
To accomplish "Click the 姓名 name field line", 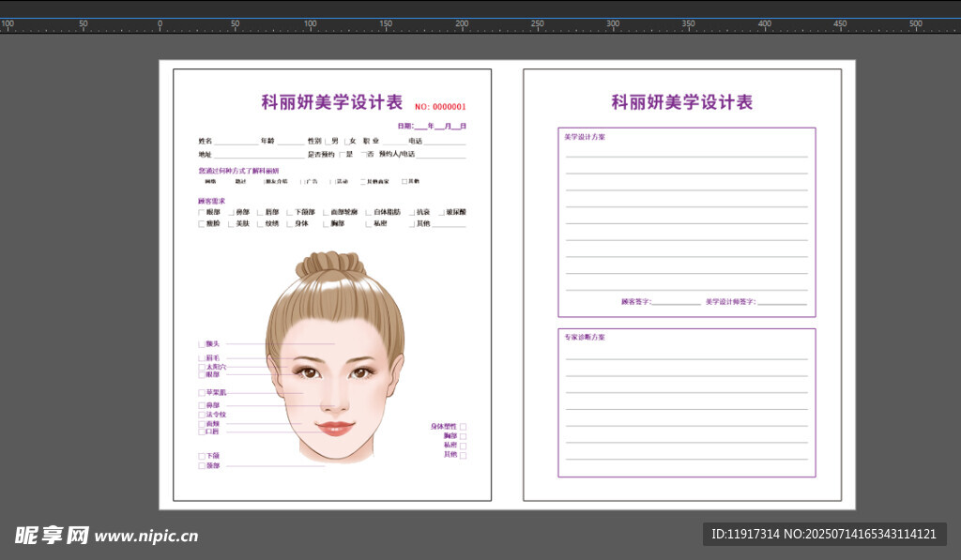I will (236, 143).
